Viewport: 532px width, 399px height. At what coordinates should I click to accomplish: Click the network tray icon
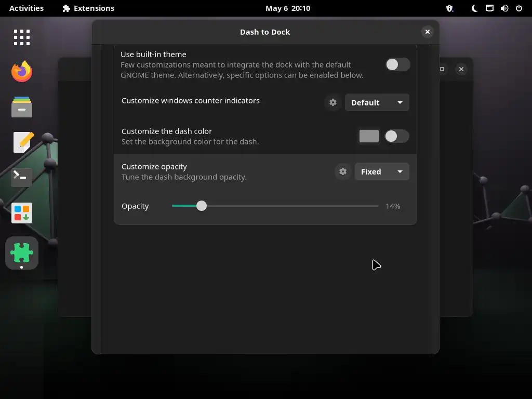point(489,8)
